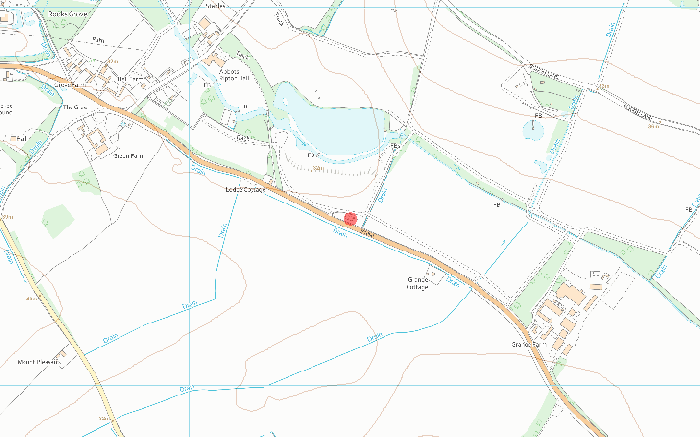This screenshot has width=700, height=437.
Task: Click the Bell Farm label
Action: pos(130,79)
